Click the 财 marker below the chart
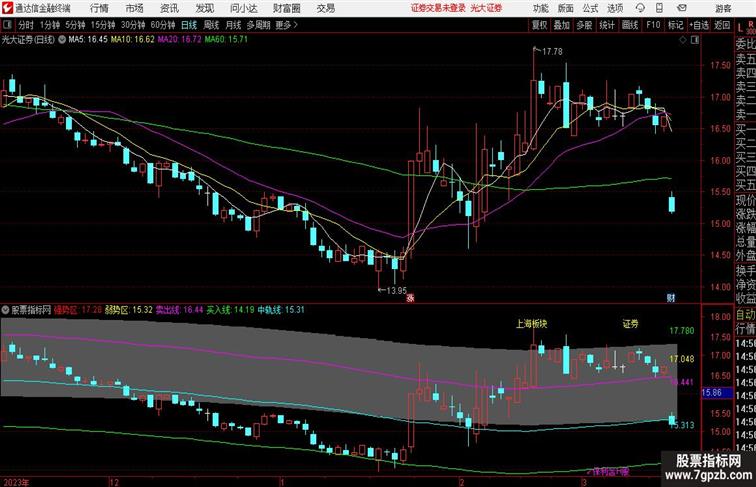The width and height of the screenshot is (756, 487). (671, 298)
